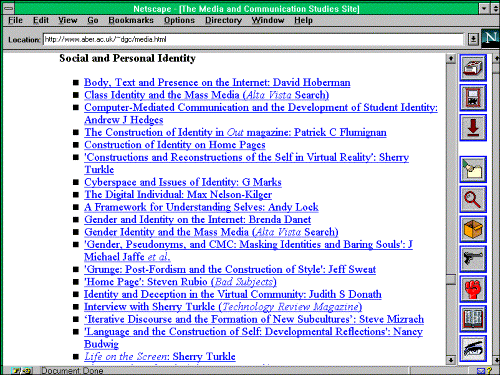Open the Options menu
The image size is (500, 375).
click(x=179, y=20)
